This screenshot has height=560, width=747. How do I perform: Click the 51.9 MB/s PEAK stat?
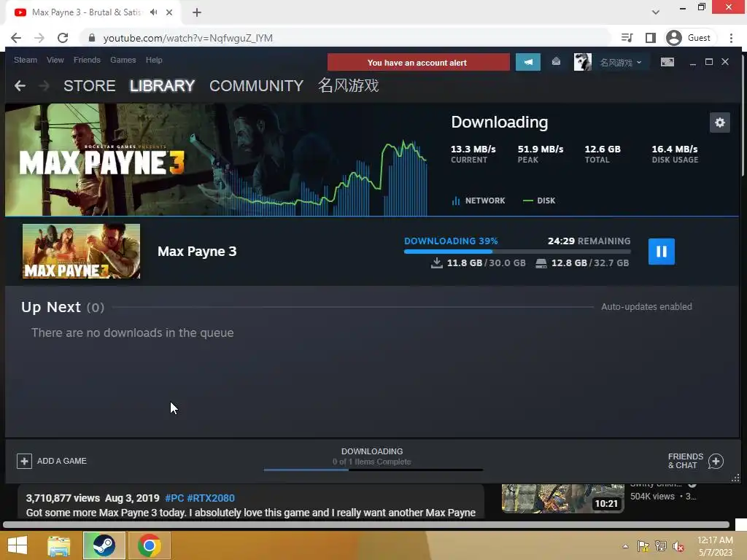(x=541, y=154)
